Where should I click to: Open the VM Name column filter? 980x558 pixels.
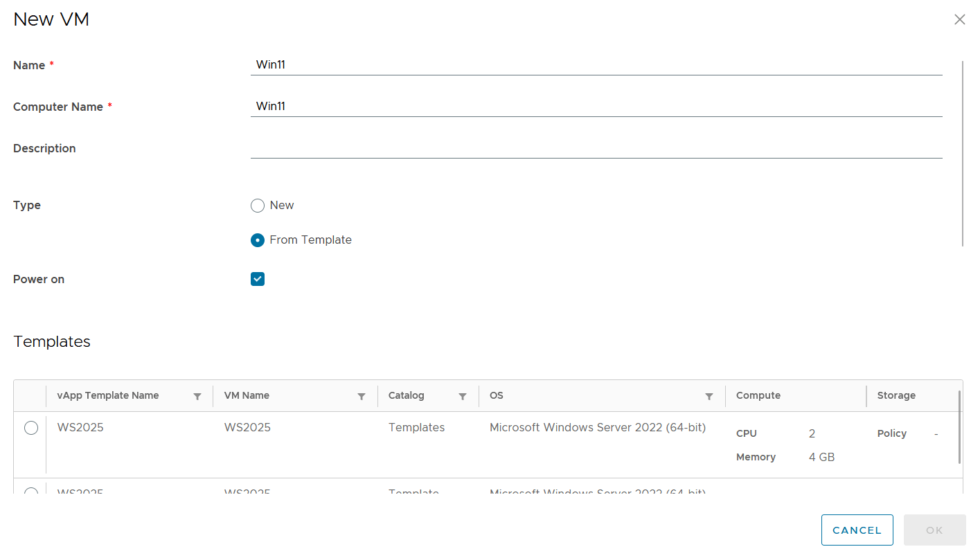[x=361, y=397]
